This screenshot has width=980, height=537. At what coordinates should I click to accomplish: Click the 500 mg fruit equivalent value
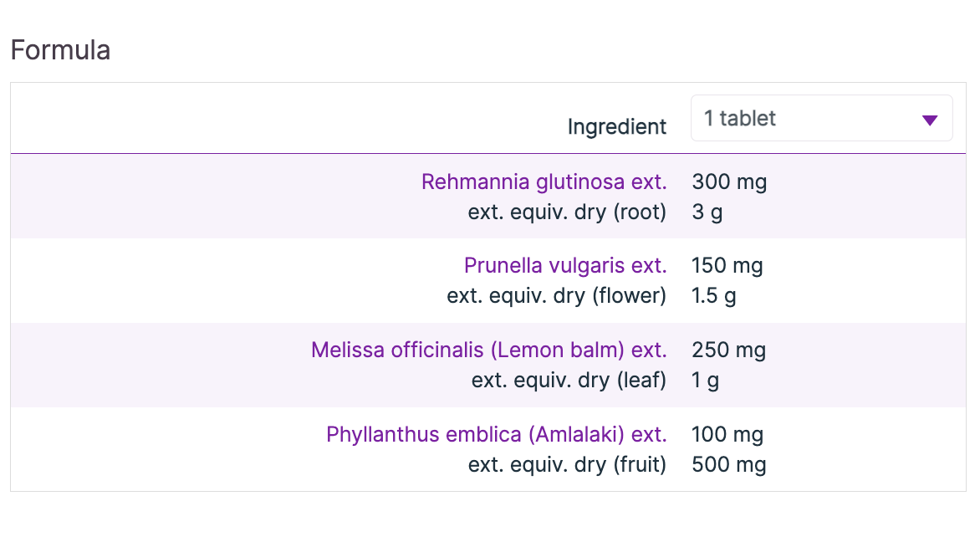[729, 465]
